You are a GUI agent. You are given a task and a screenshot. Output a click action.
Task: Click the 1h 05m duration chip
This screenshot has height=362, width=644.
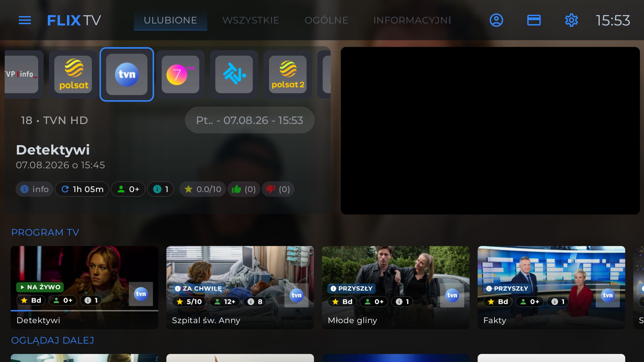pos(82,189)
